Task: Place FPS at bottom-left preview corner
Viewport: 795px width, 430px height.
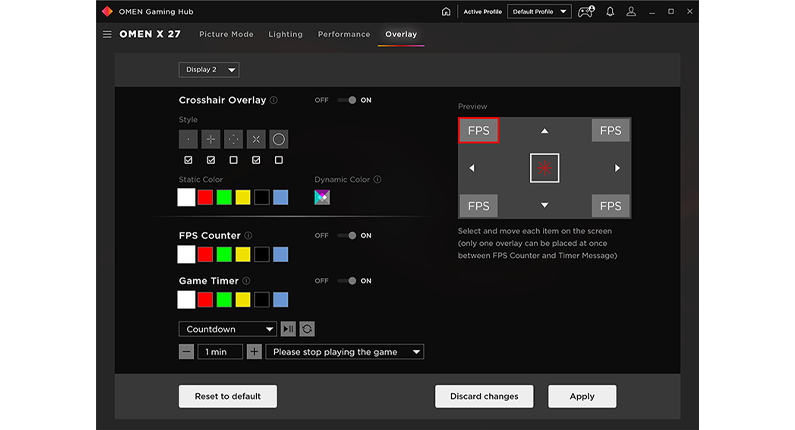Action: 479,206
